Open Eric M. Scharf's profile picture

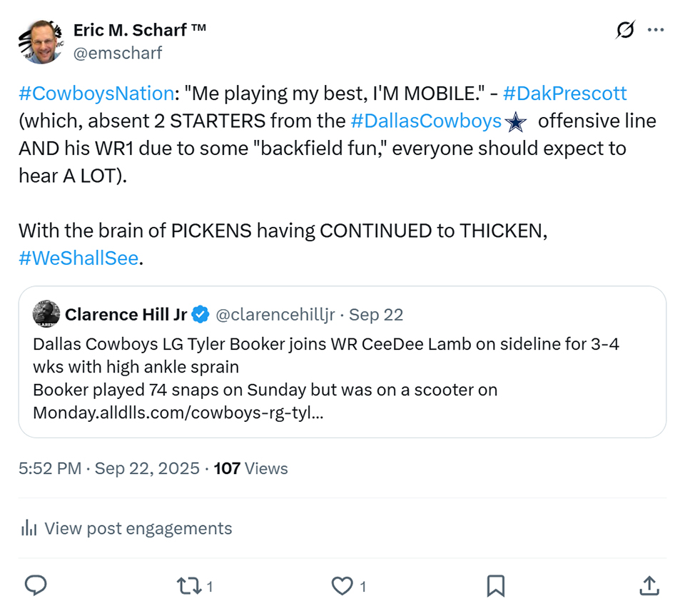pos(41,42)
